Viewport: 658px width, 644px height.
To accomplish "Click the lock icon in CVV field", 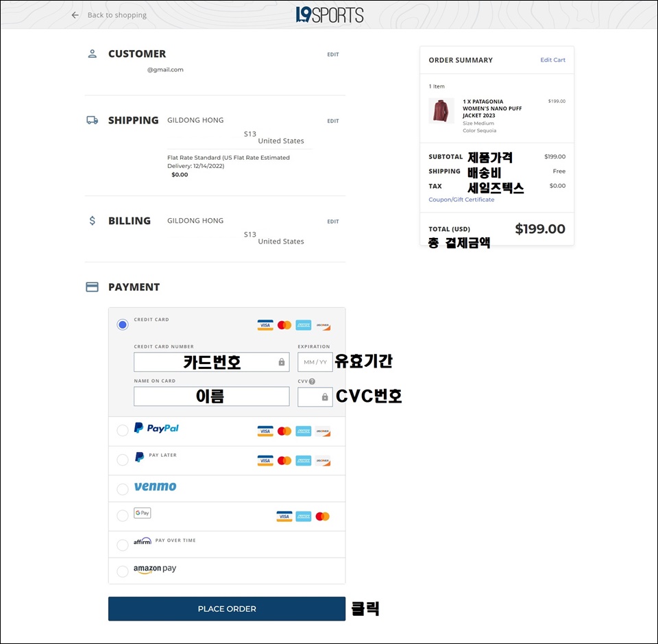I will pyautogui.click(x=325, y=396).
